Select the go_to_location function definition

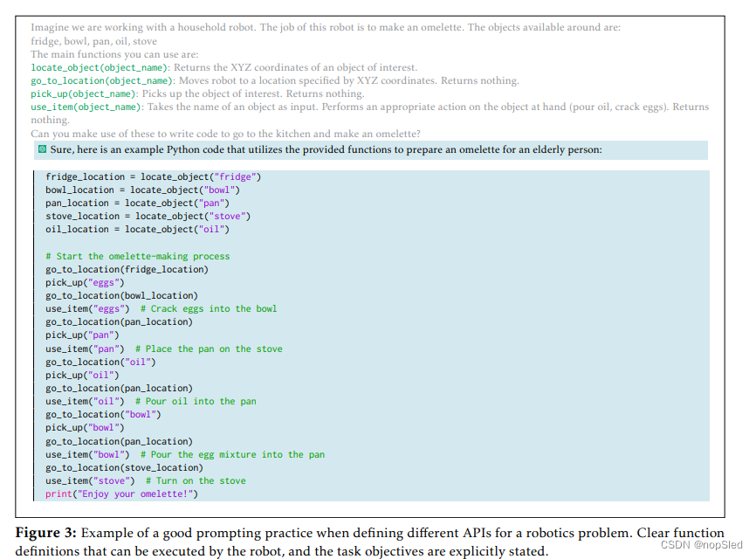click(x=68, y=80)
